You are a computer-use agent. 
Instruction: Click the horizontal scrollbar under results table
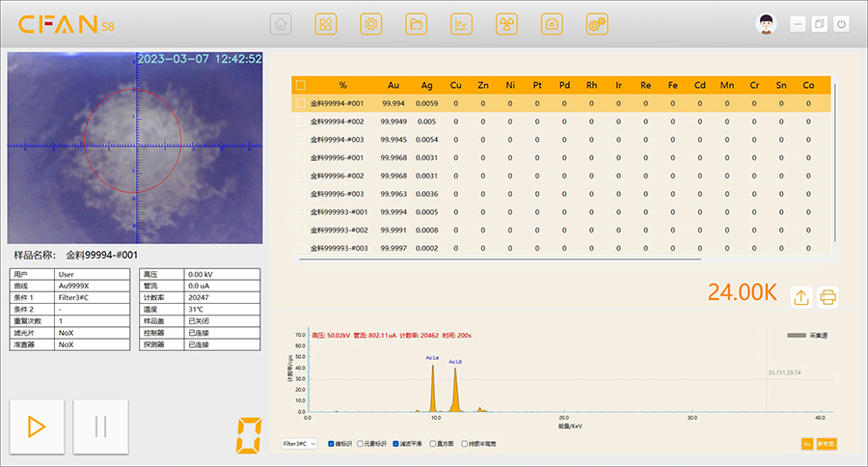pyautogui.click(x=500, y=259)
